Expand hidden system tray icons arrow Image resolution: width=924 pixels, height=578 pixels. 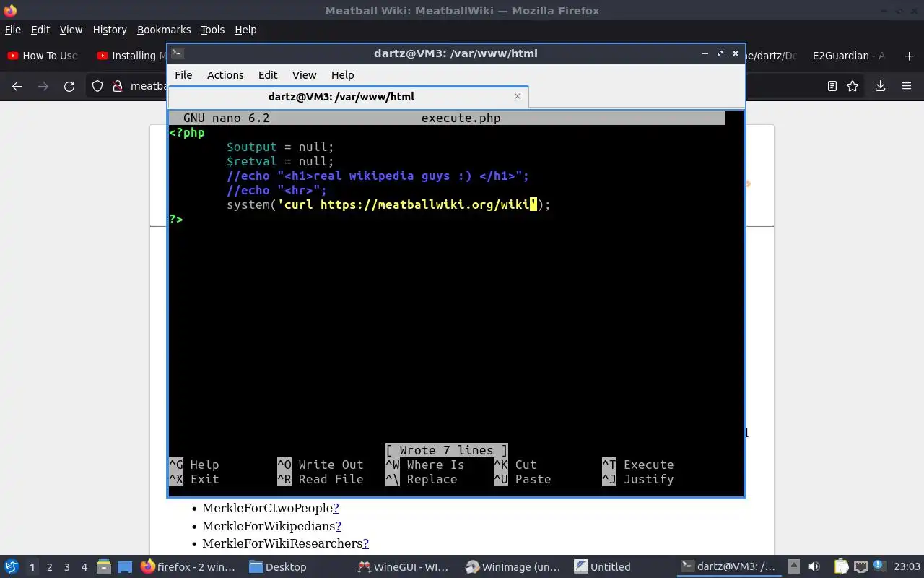[793, 566]
